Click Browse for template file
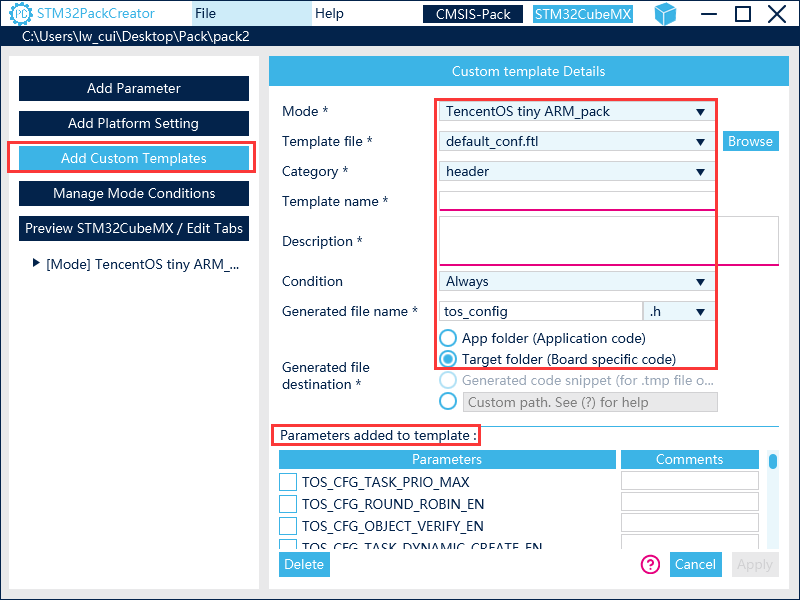 pos(751,141)
